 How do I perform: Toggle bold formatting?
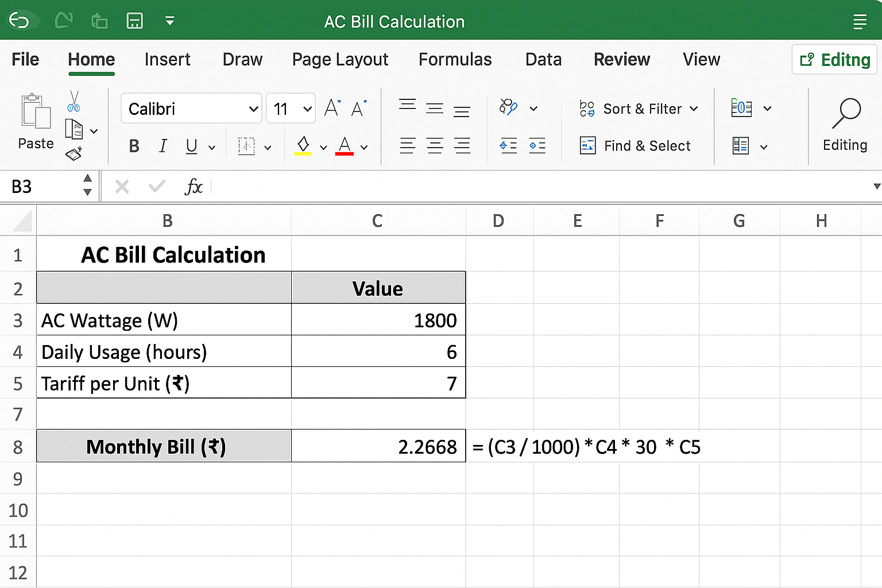pos(133,146)
